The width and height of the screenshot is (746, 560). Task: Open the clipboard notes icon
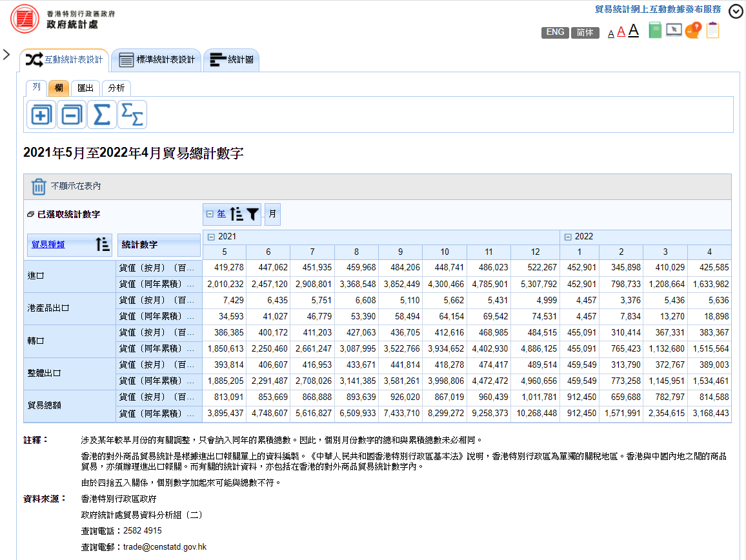coord(712,30)
